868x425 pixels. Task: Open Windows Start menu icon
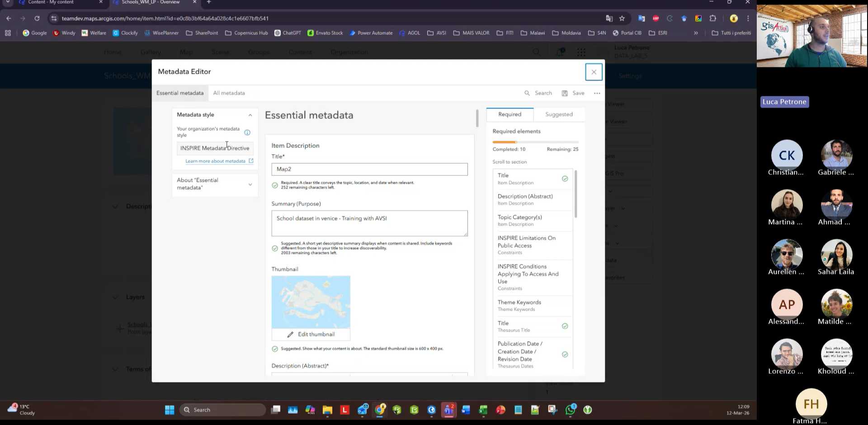pos(170,410)
